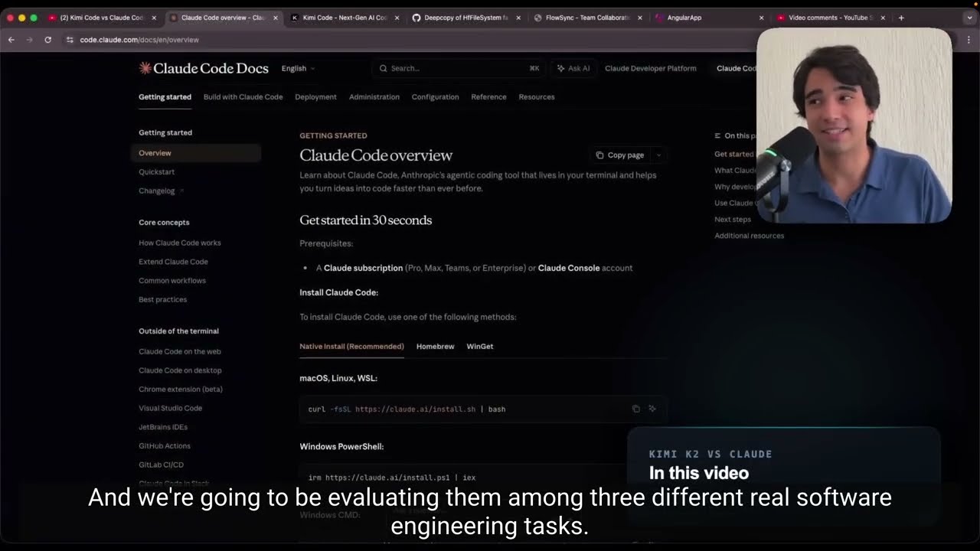
Task: Open Claude Code on desktop page
Action: [180, 370]
